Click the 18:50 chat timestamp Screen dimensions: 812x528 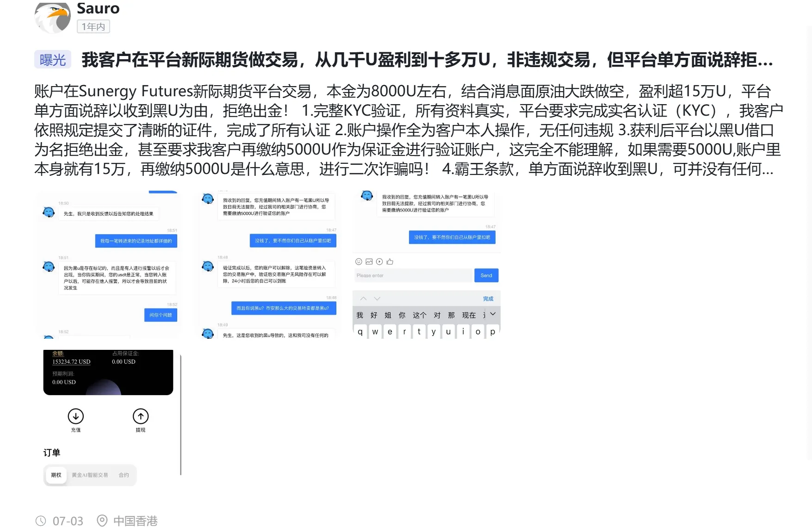click(63, 203)
